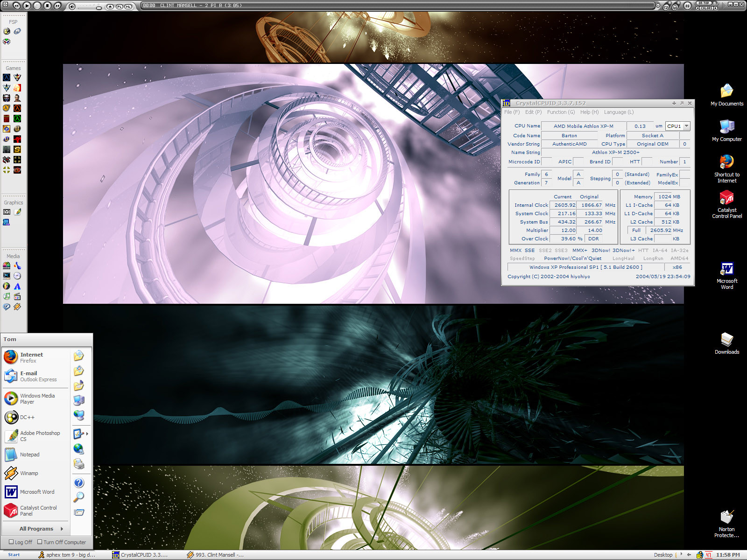Launch DC++ from Start menu

coord(35,417)
